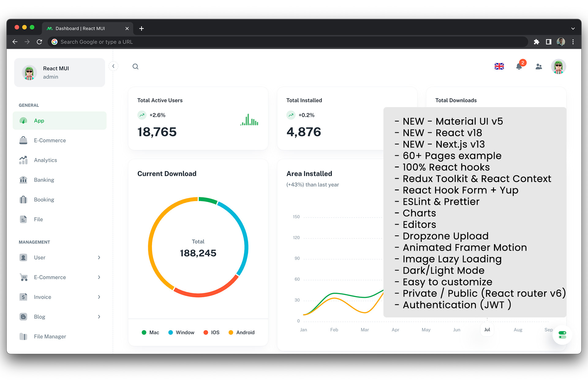Click the Invoice receipt icon
This screenshot has width=588, height=382.
click(x=23, y=297)
